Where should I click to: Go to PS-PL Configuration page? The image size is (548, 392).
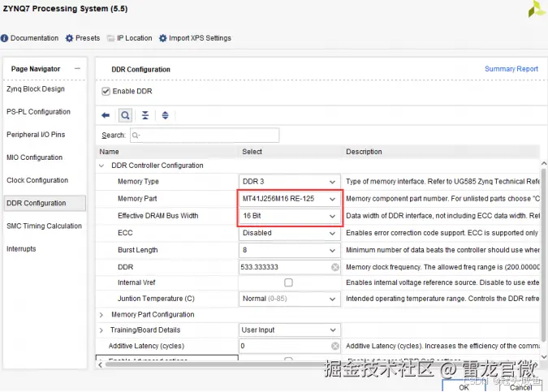pos(38,112)
